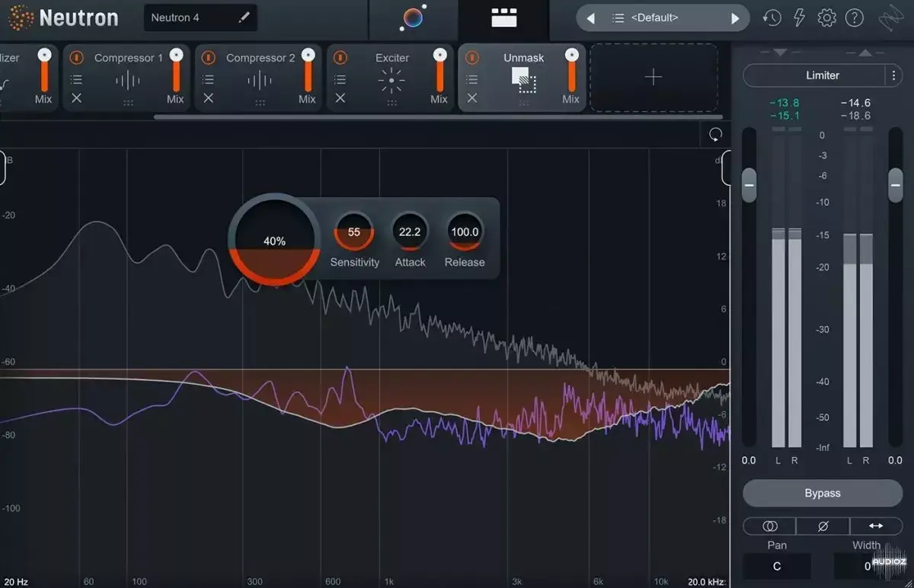Click the Bypass button

point(823,493)
